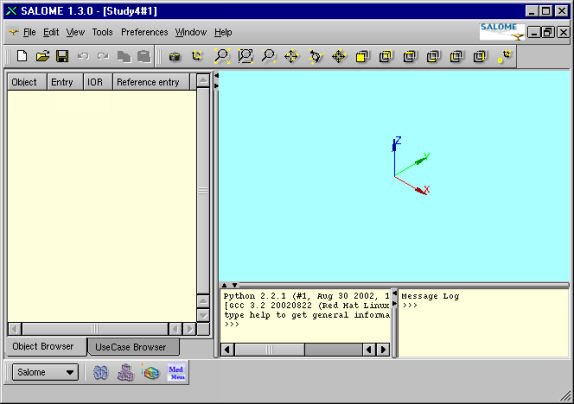Click the Python console horizontal scrollbar thumb
Image resolution: width=574 pixels, height=404 pixels.
coord(269,349)
